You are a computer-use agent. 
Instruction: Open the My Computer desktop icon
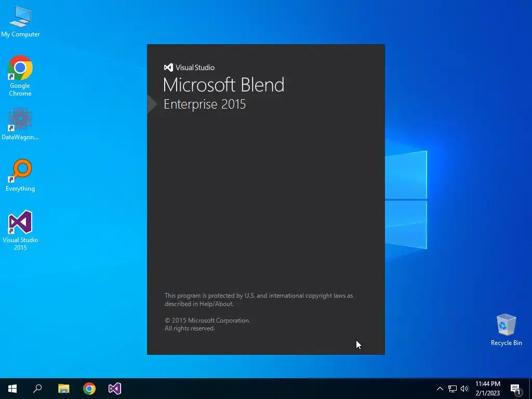pos(20,21)
